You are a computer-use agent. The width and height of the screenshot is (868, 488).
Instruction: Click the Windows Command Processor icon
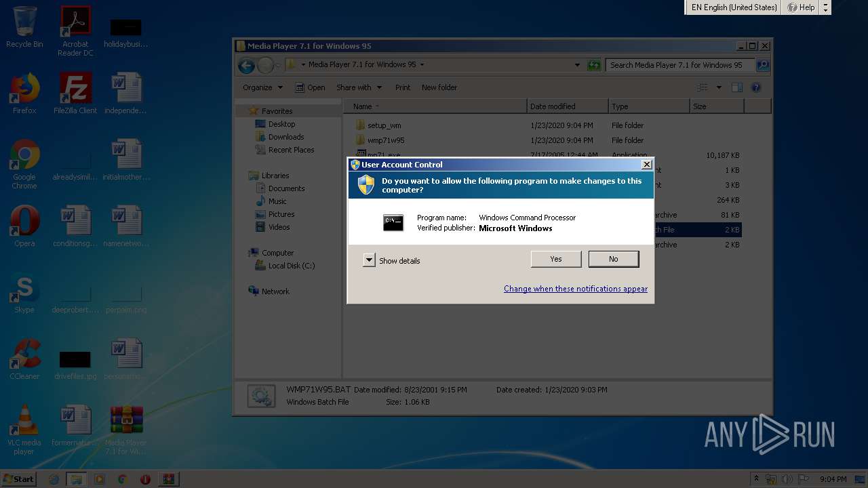[393, 222]
